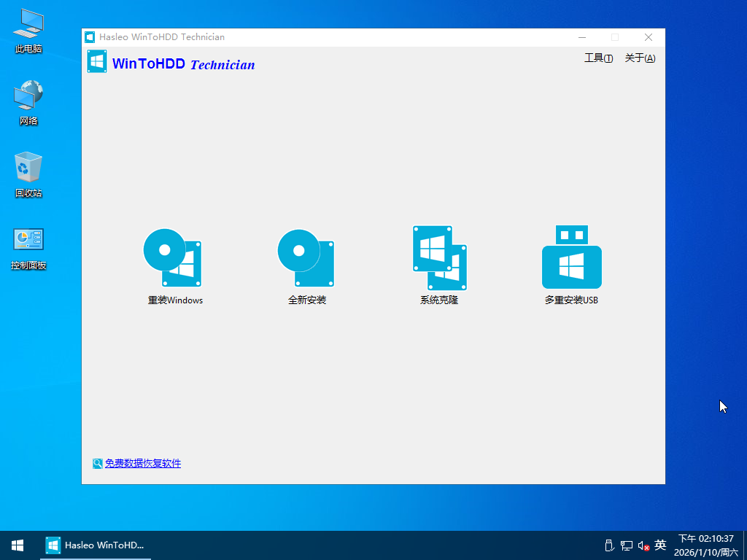Switch the 英 input method indicator
Screen dimensions: 747x560
pos(660,545)
